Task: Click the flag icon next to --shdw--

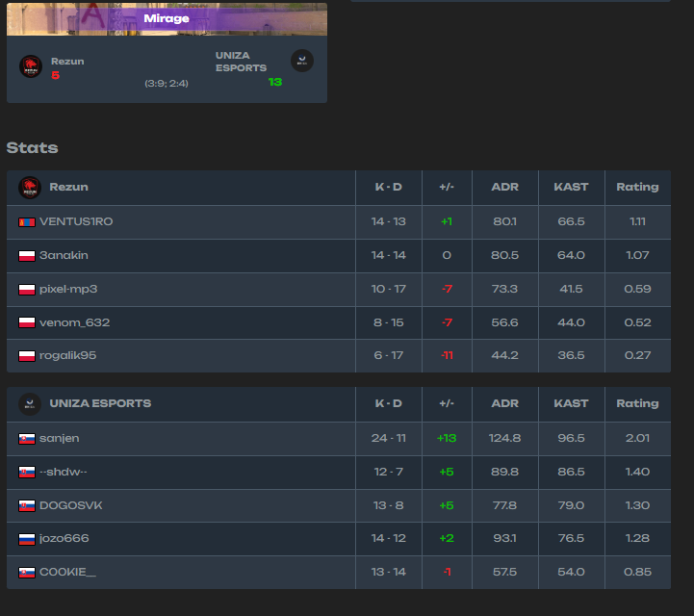Action: (x=27, y=473)
